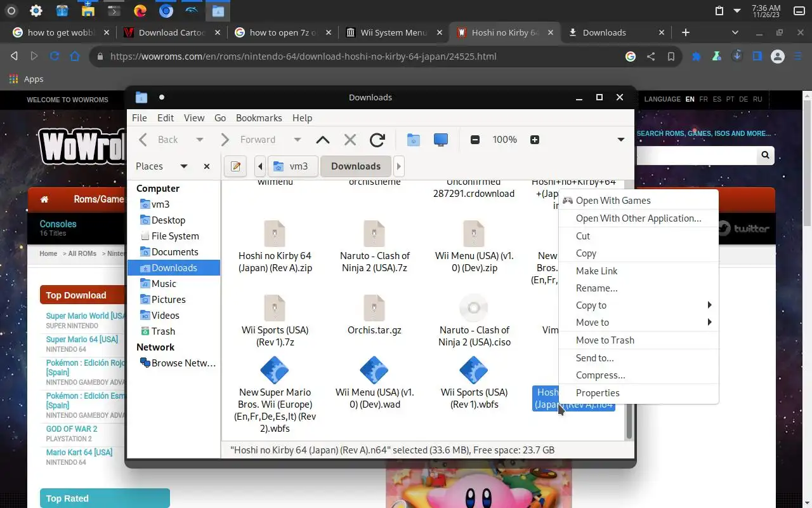Close the Places sidebar with X

tap(207, 166)
